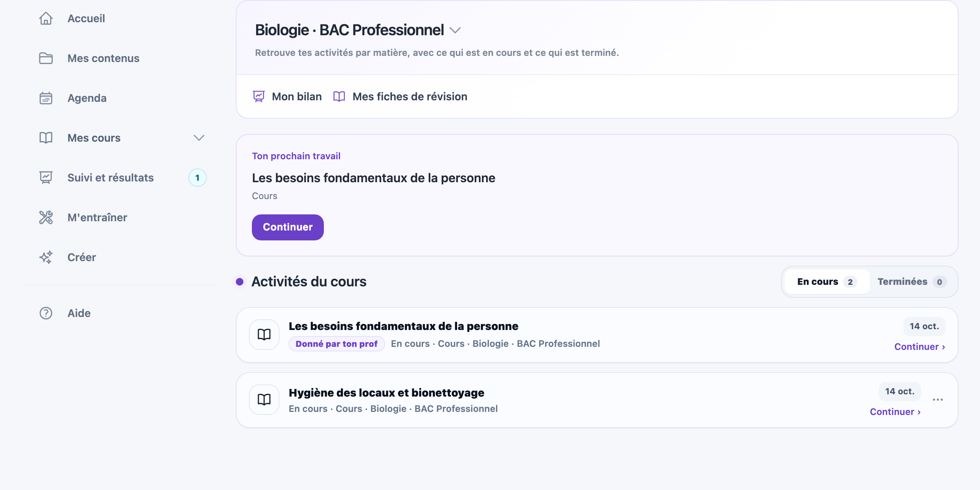Open M'entraîner in the sidebar

(x=97, y=217)
